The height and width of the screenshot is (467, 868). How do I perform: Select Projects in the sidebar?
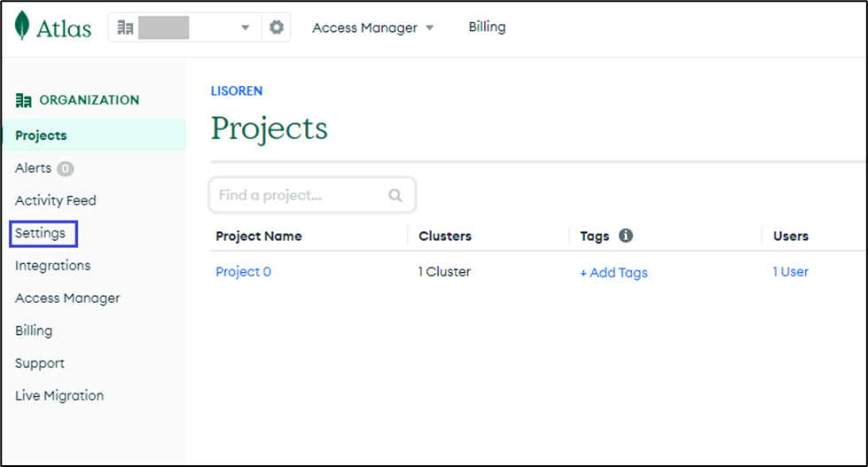click(x=41, y=136)
